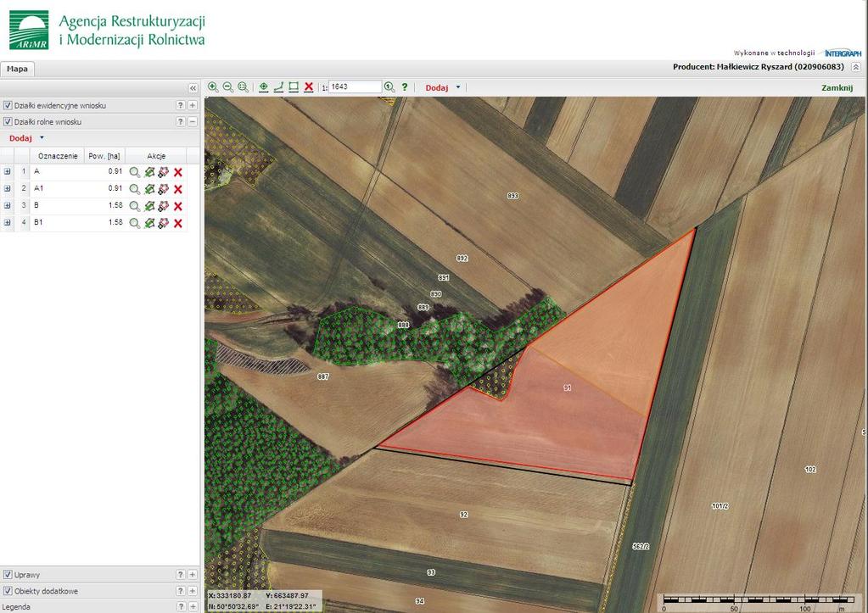Screen dimensions: 868x613
Task: Zoom to parcel B1 with its magnifier icon
Action: point(134,224)
